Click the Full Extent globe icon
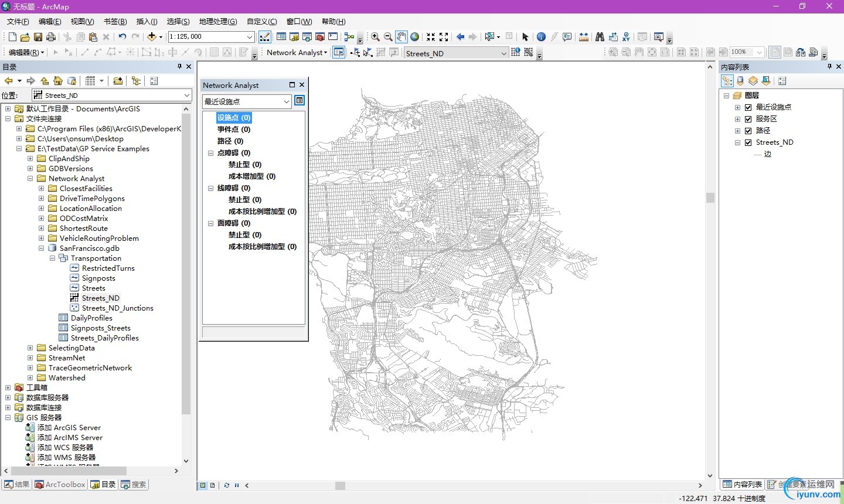 [x=415, y=37]
